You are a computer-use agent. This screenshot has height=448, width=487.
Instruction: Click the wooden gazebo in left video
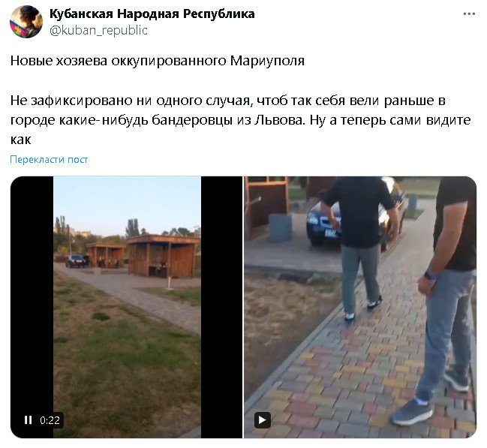pos(163,257)
